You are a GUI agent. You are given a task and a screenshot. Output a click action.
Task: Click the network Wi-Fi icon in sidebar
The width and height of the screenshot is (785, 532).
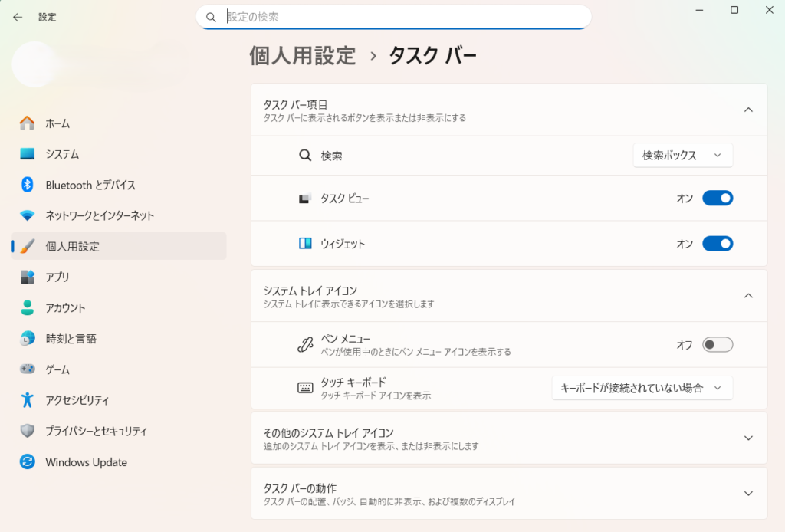[x=28, y=215]
